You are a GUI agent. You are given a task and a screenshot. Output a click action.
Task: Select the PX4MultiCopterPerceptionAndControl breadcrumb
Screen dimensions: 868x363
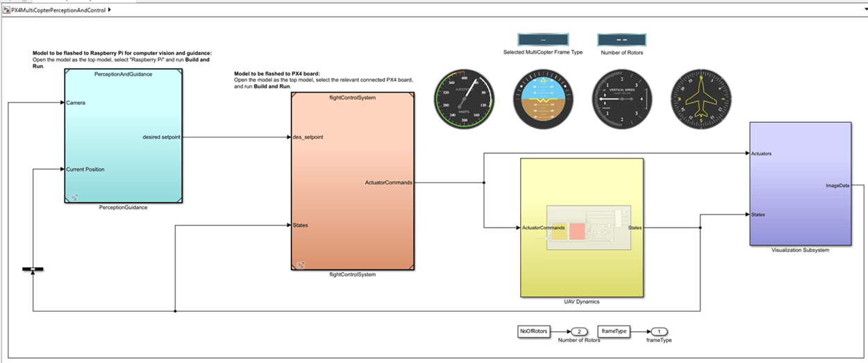click(58, 10)
